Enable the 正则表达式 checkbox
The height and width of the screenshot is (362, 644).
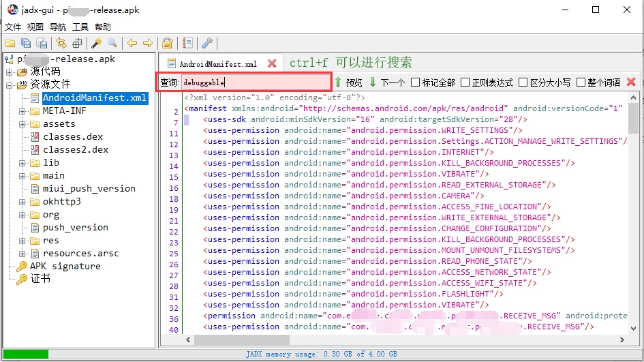(465, 82)
